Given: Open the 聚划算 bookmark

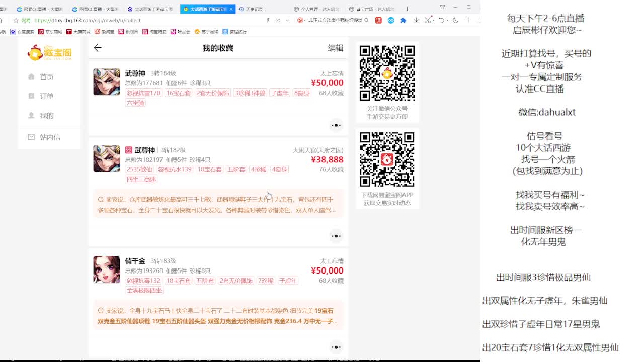Looking at the screenshot, I should [x=128, y=32].
